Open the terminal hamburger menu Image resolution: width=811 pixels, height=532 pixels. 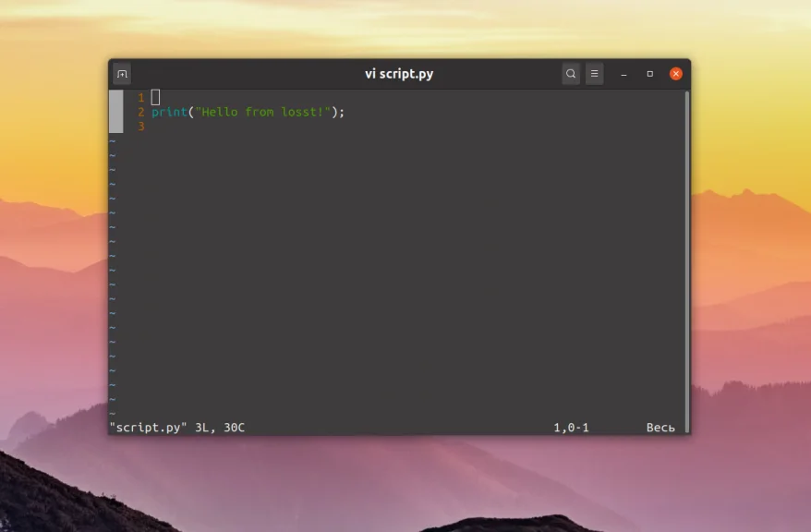coord(594,73)
